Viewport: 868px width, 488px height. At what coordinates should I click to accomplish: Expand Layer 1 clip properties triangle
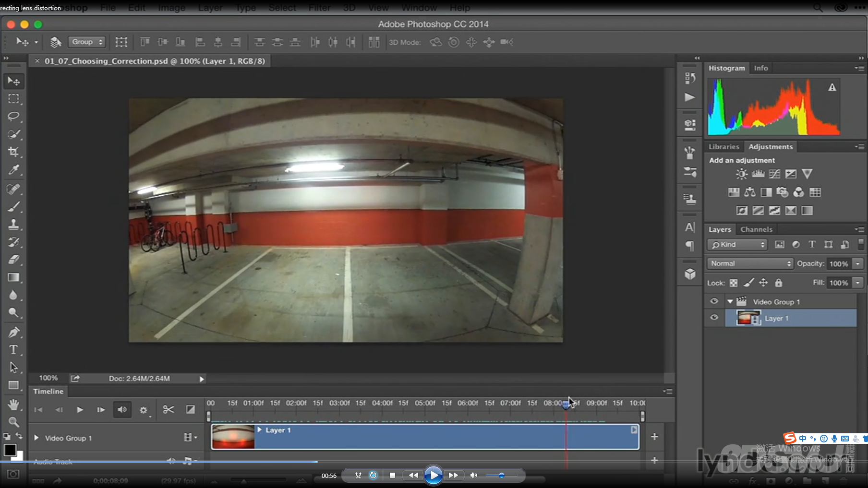coord(260,430)
